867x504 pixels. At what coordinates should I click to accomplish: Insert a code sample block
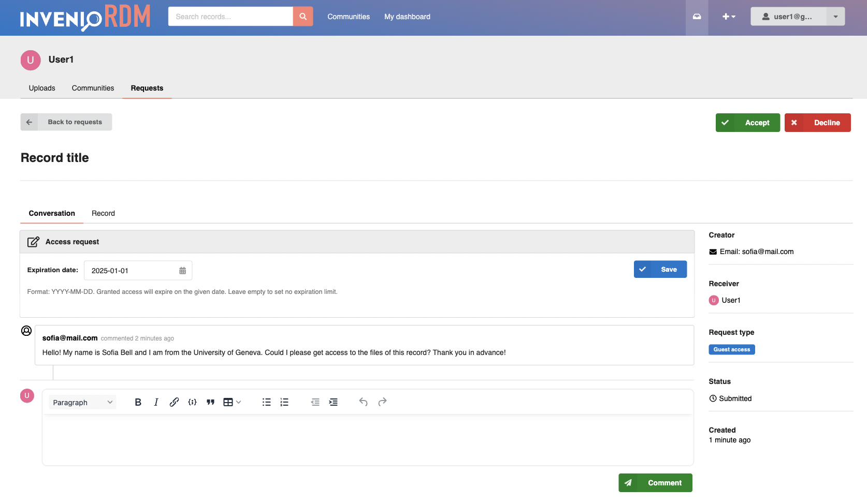coord(192,402)
